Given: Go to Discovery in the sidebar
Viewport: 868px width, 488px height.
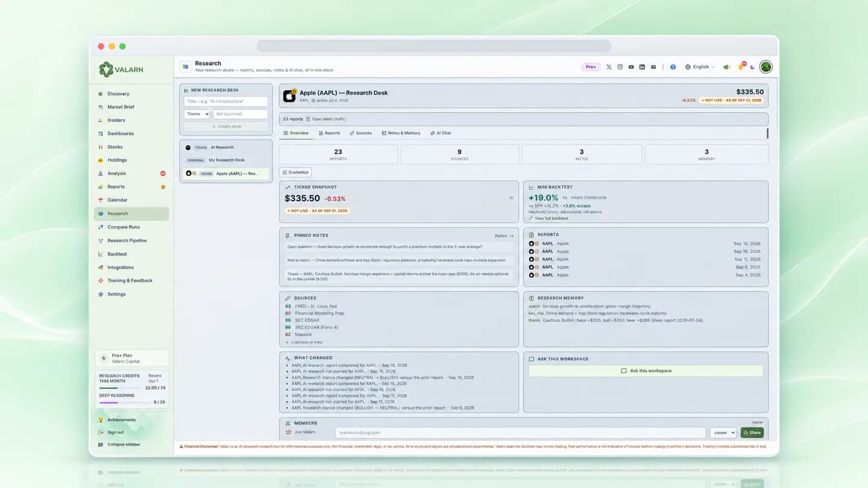Looking at the screenshot, I should pos(131,94).
